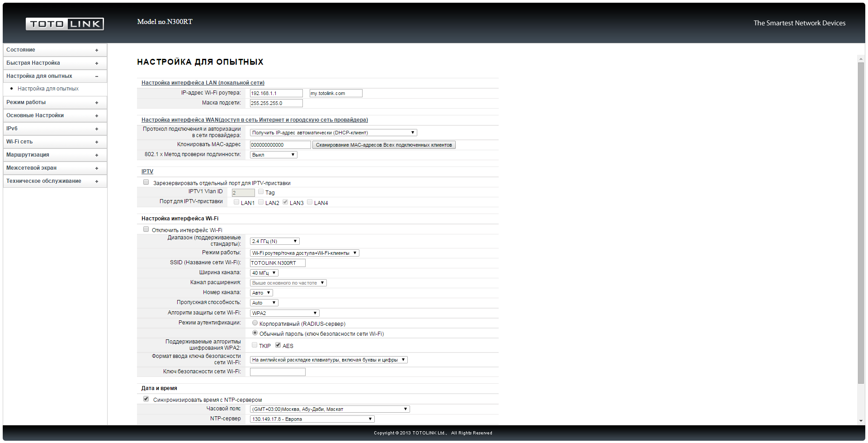Expand Wi-Fi сеть section plus icon

pos(97,142)
